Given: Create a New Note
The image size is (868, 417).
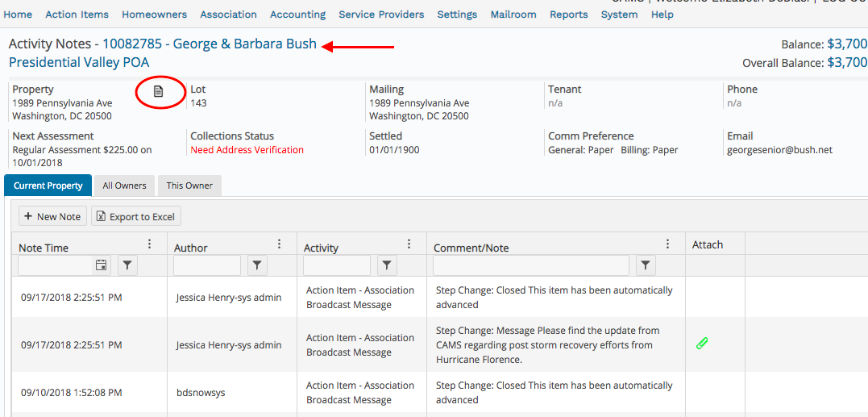Looking at the screenshot, I should click(x=52, y=216).
